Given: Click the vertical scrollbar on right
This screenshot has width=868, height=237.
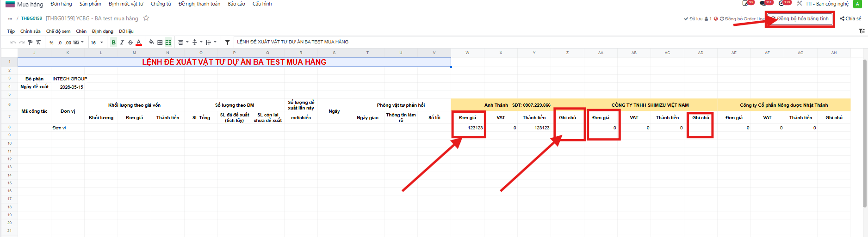Looking at the screenshot, I should [x=865, y=134].
